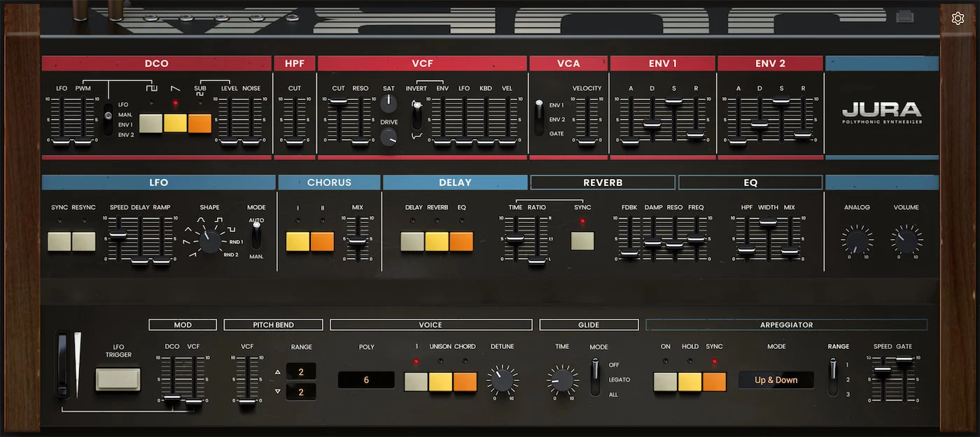Open the settings gear icon
This screenshot has width=980, height=437.
(958, 18)
